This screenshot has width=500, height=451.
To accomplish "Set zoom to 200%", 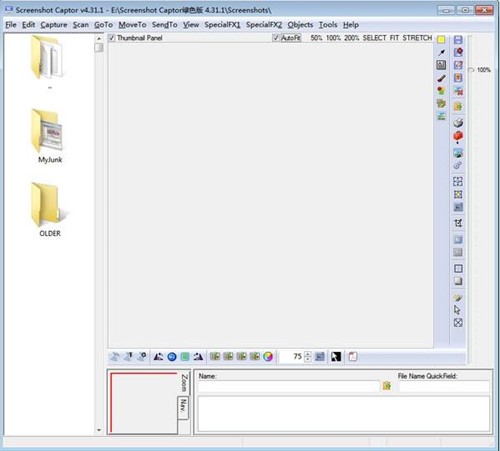I will click(351, 38).
